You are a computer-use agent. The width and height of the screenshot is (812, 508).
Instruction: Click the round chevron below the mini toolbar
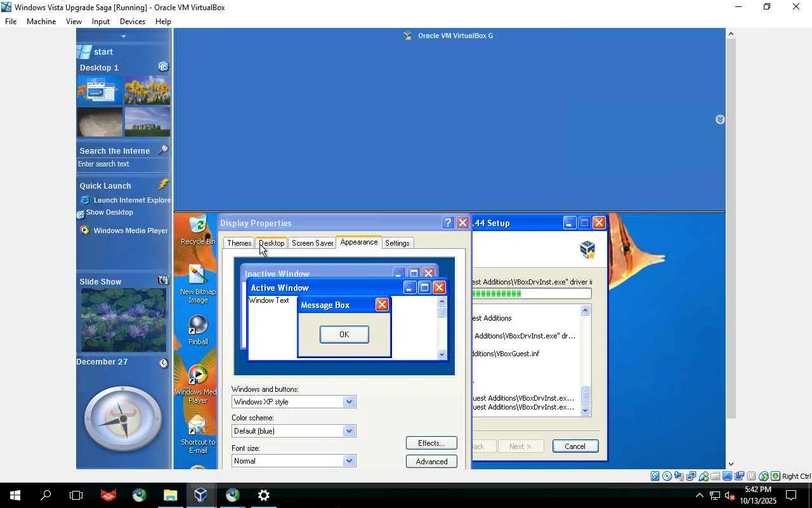coord(720,119)
